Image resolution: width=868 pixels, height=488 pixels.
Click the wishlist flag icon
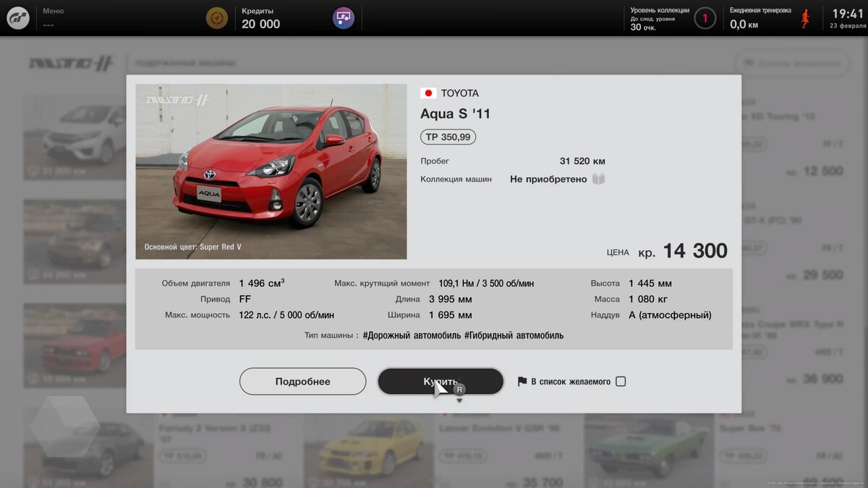(522, 382)
